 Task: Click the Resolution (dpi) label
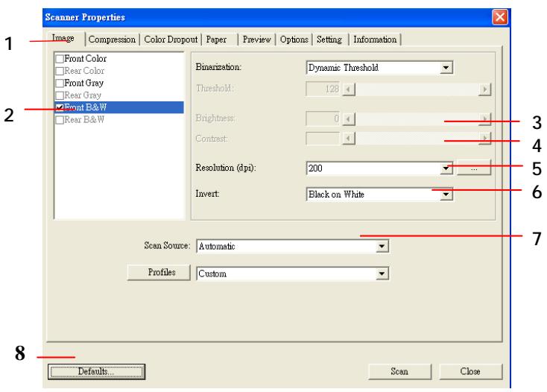(226, 168)
